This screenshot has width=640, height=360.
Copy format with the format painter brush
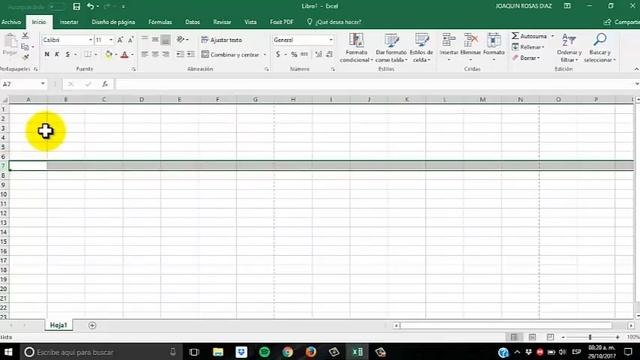25,57
